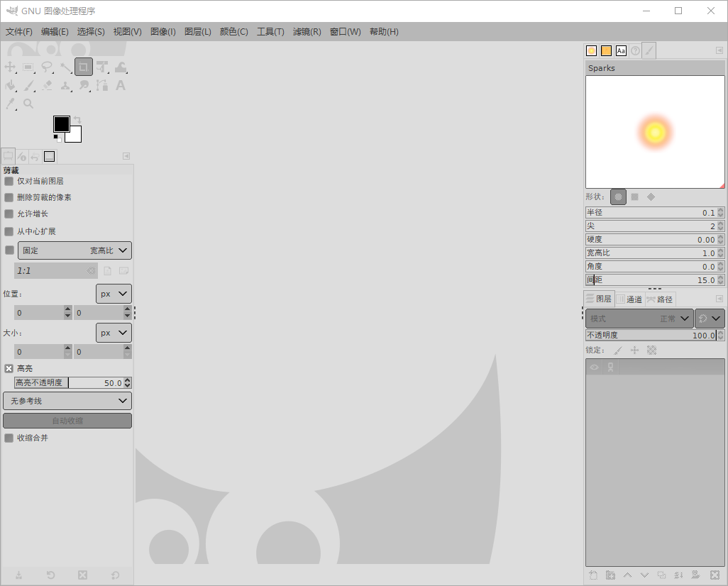Uncheck the 高亮 highlight option
Viewport: 728px width, 586px height.
click(9, 368)
